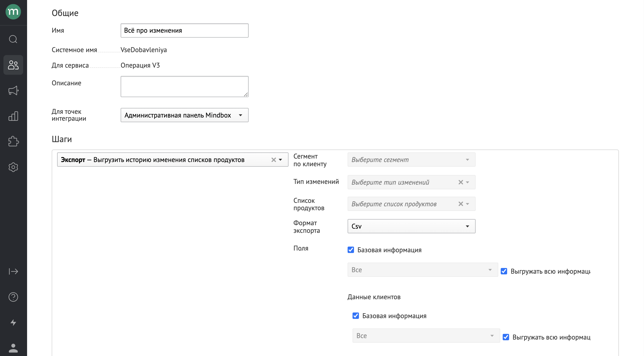644x356 pixels.
Task: Open the Все dropdown under Данные клиентов
Action: 426,336
